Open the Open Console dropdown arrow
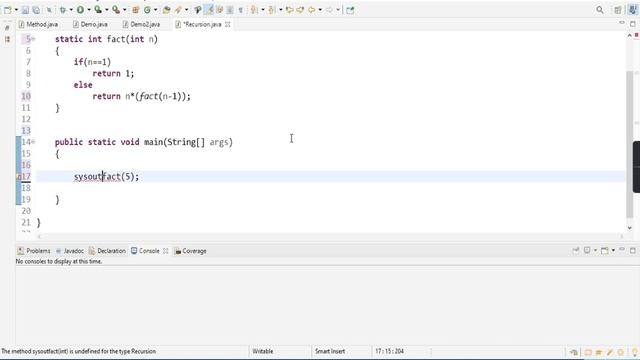 [613, 250]
